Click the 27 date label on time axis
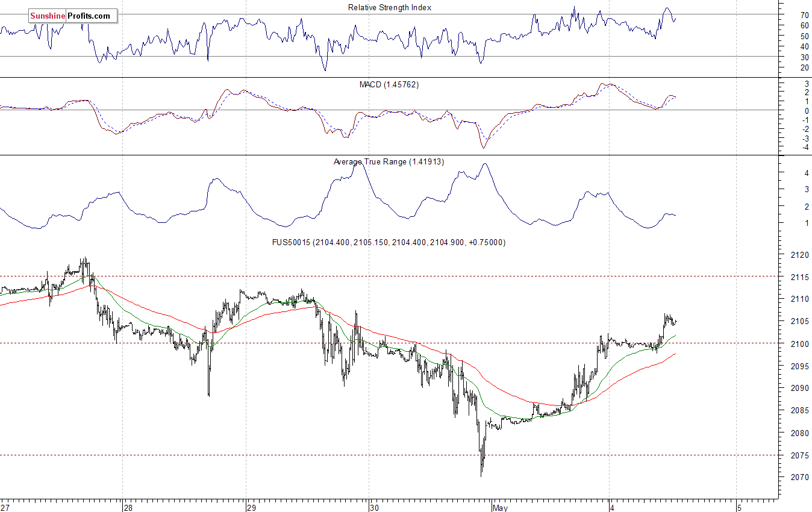The height and width of the screenshot is (512, 812). tap(5, 507)
